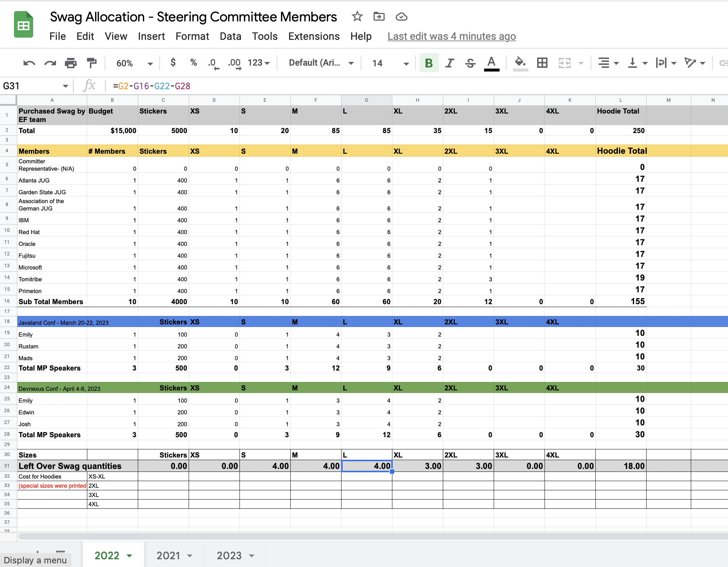The height and width of the screenshot is (567, 728).
Task: Open the Name box dropdown arrow
Action: (65, 86)
